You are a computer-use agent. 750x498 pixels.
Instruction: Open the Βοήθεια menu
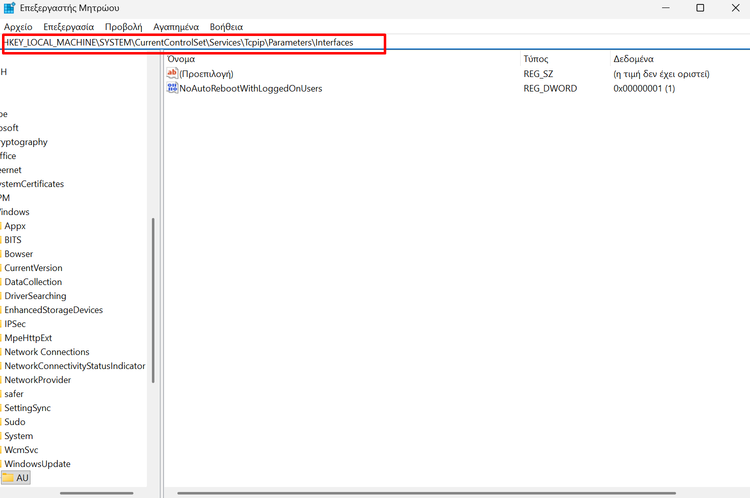coord(226,27)
